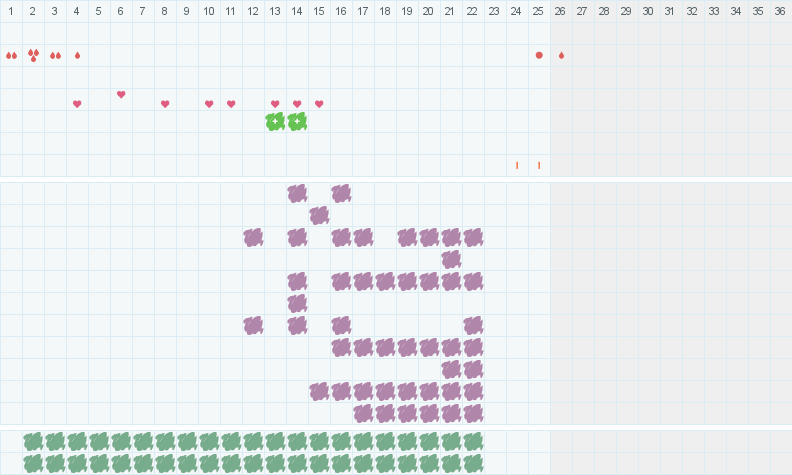Select the orange tick mark on day 25

click(x=539, y=165)
